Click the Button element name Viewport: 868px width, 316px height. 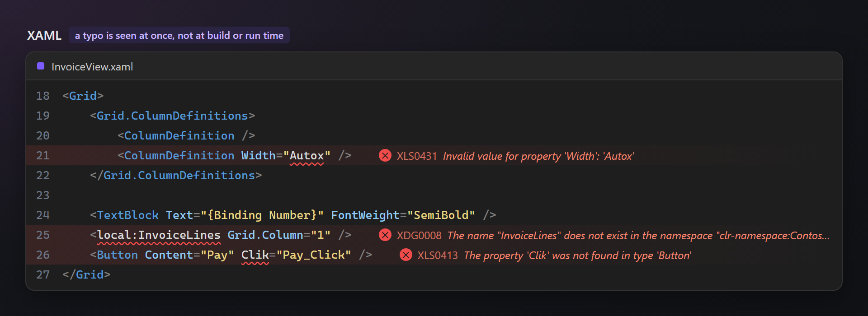click(x=117, y=255)
